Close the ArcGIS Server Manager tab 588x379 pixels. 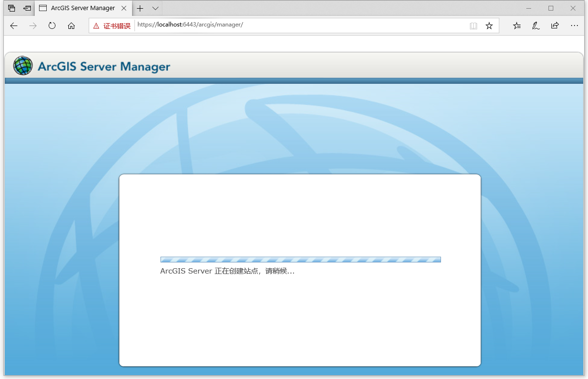(124, 8)
